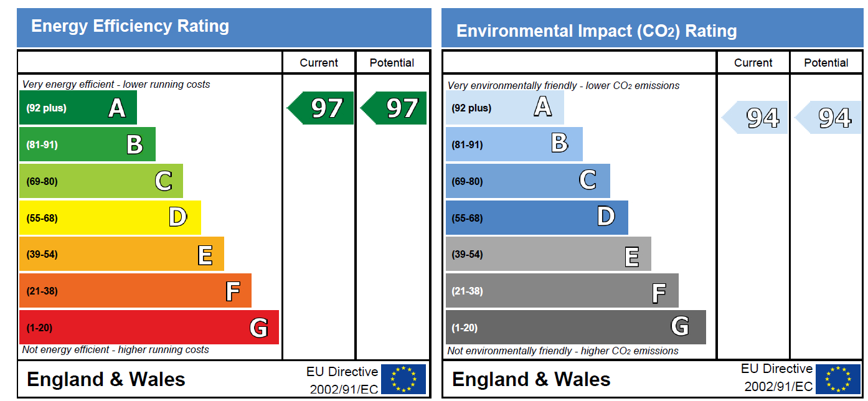Click Potential column header in energy efficiency chart
Viewport: 868px width, 401px height.
392,63
